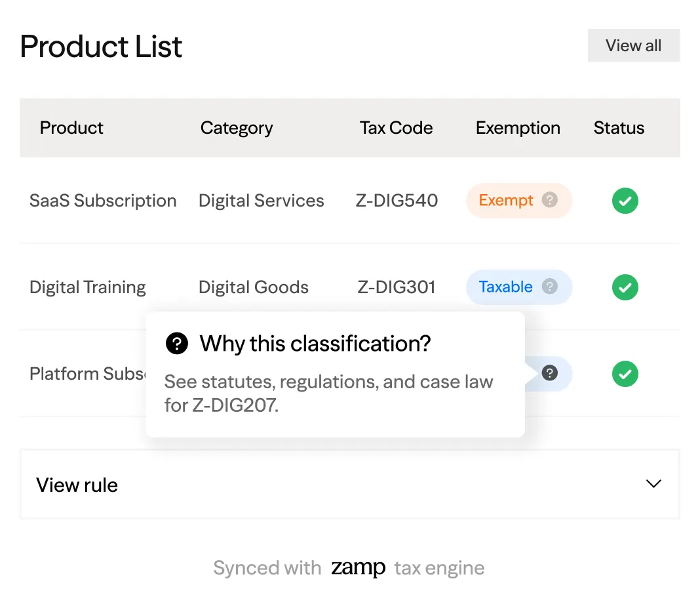Click green status checkmark for SaaS Subscription
This screenshot has width=700, height=606.
pyautogui.click(x=625, y=201)
